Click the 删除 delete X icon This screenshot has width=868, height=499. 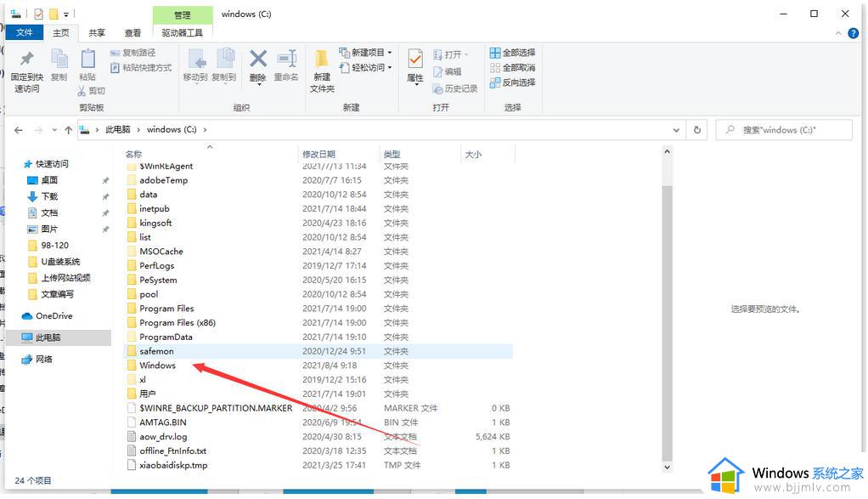[x=258, y=58]
